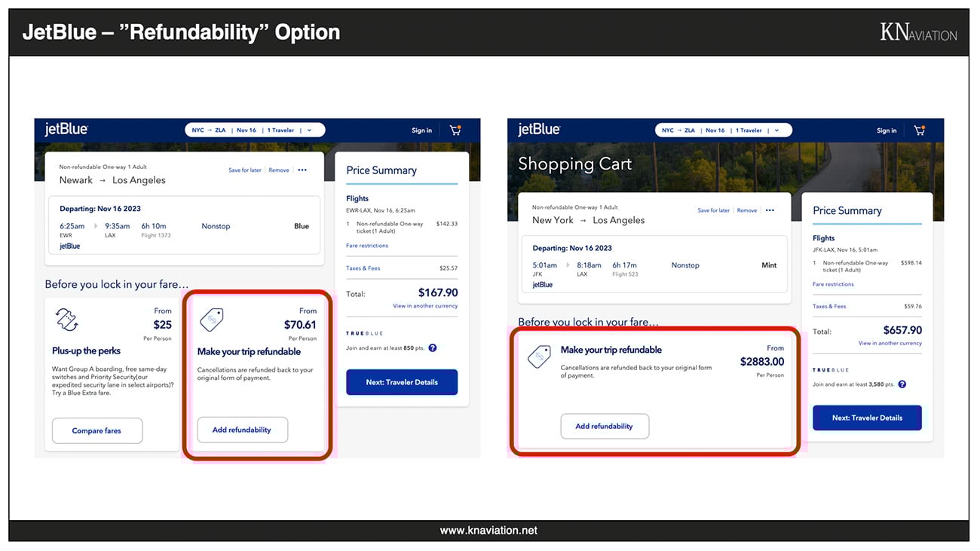Open the cart icon in the Newark screenshot
The image size is (980, 551).
pyautogui.click(x=455, y=130)
